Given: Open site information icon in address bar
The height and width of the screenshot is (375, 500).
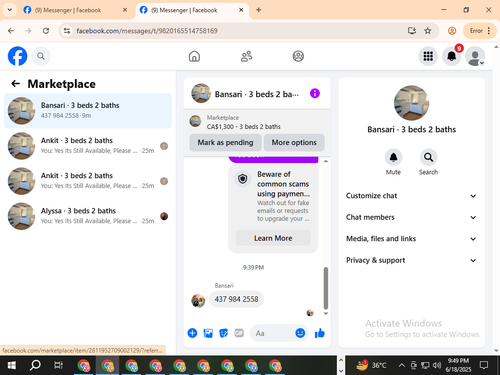Looking at the screenshot, I should (x=67, y=31).
